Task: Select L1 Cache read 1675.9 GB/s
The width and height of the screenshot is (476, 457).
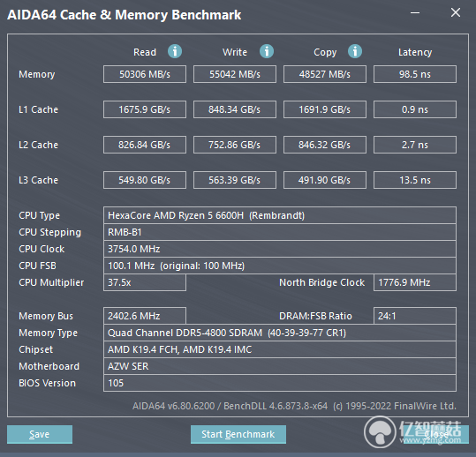Action: point(145,109)
